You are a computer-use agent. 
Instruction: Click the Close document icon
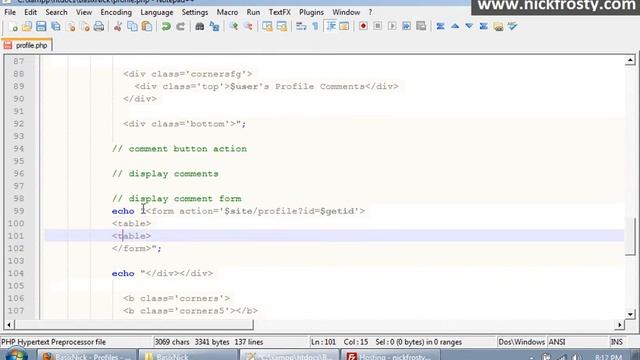click(x=71, y=27)
